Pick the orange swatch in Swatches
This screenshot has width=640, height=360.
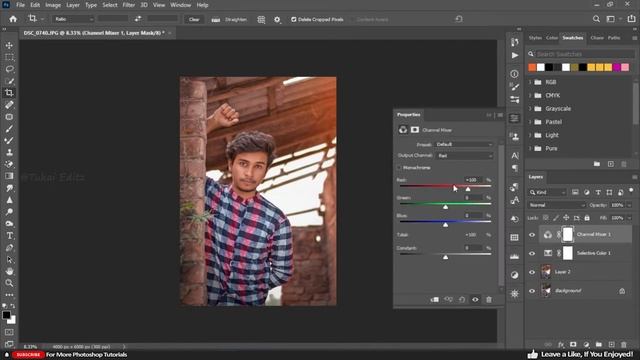coord(532,67)
